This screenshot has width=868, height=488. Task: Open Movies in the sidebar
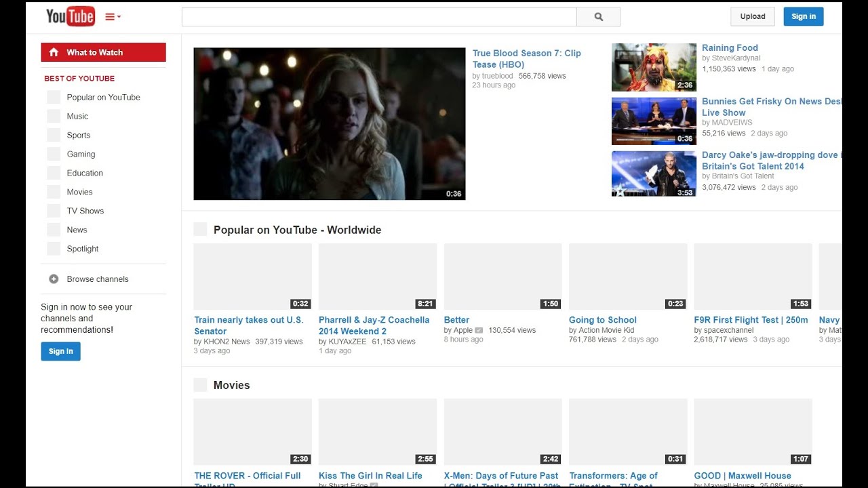[79, 192]
